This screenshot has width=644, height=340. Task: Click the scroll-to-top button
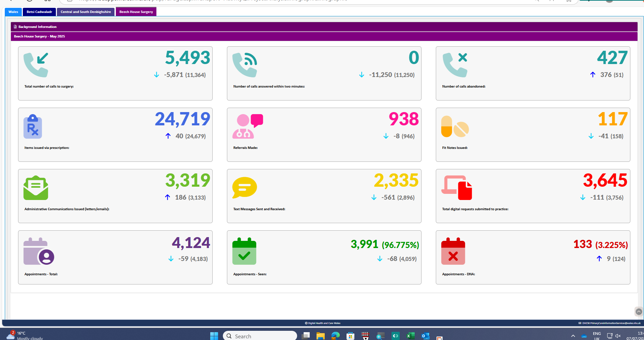pos(639,311)
